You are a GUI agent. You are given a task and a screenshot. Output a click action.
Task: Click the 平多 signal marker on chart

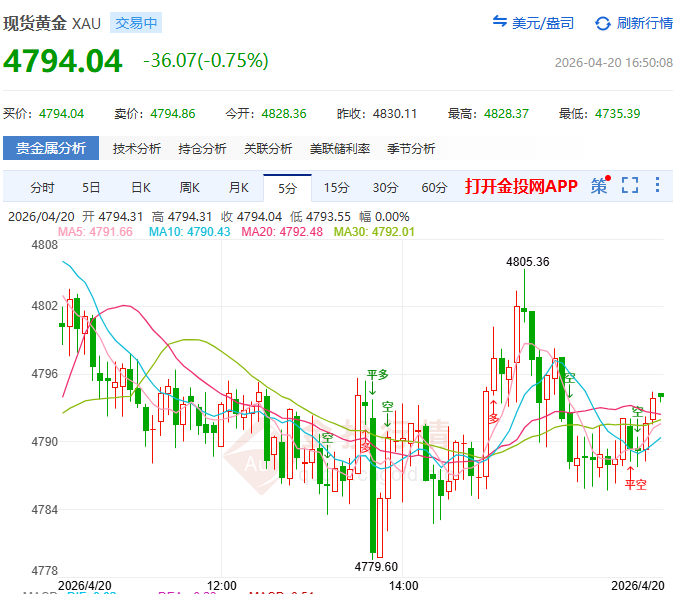377,375
